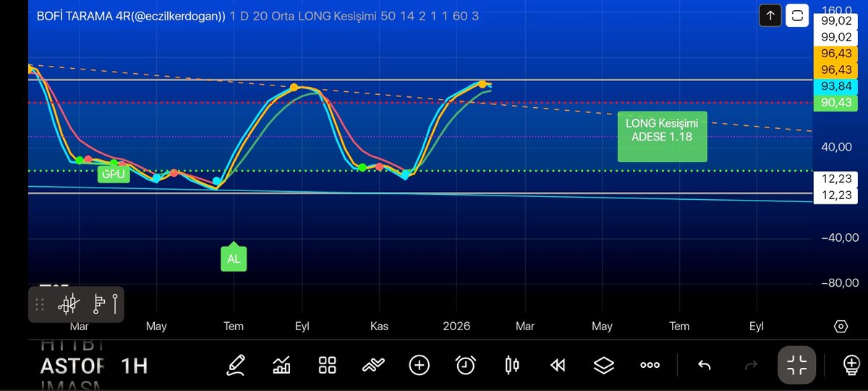
Task: Tap the Kas label on time axis
Action: (x=379, y=327)
